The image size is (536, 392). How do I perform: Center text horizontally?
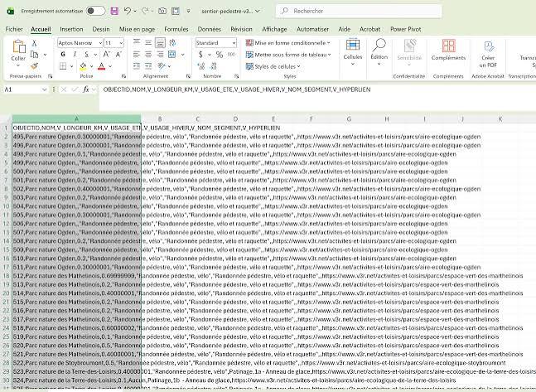click(148, 54)
